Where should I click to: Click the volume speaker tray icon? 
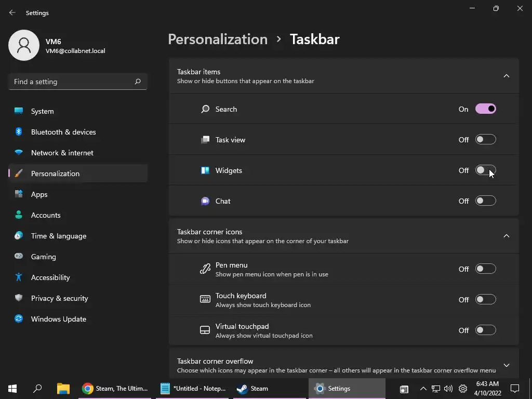tap(448, 389)
